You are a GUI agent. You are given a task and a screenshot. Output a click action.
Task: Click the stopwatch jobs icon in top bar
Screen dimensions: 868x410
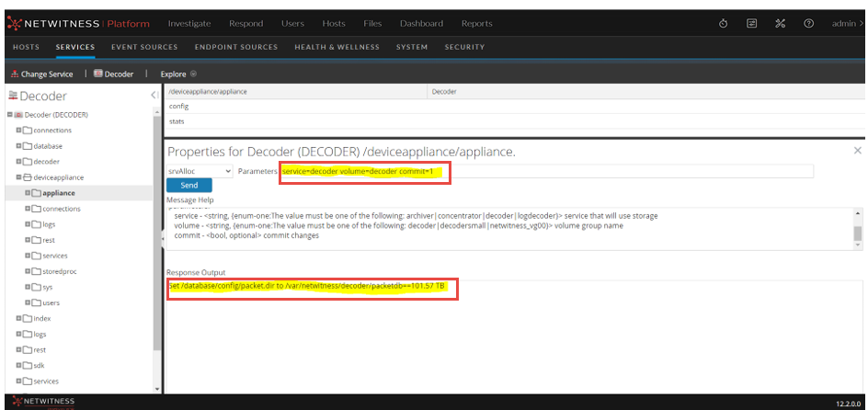(724, 23)
